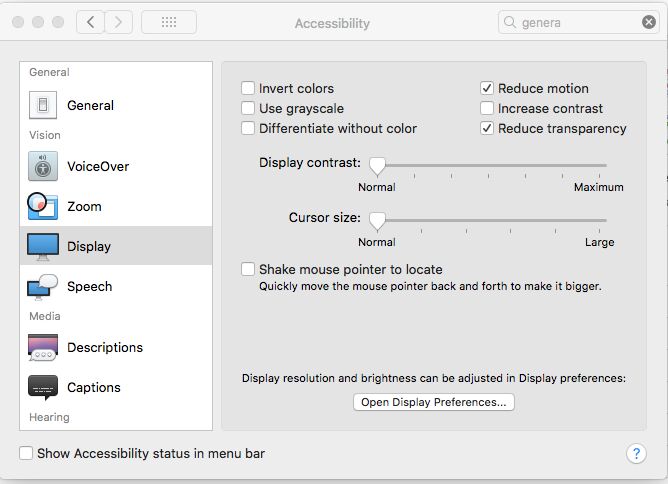Select the Zoom magnifier icon
Viewport: 668px width, 484px height.
click(43, 206)
